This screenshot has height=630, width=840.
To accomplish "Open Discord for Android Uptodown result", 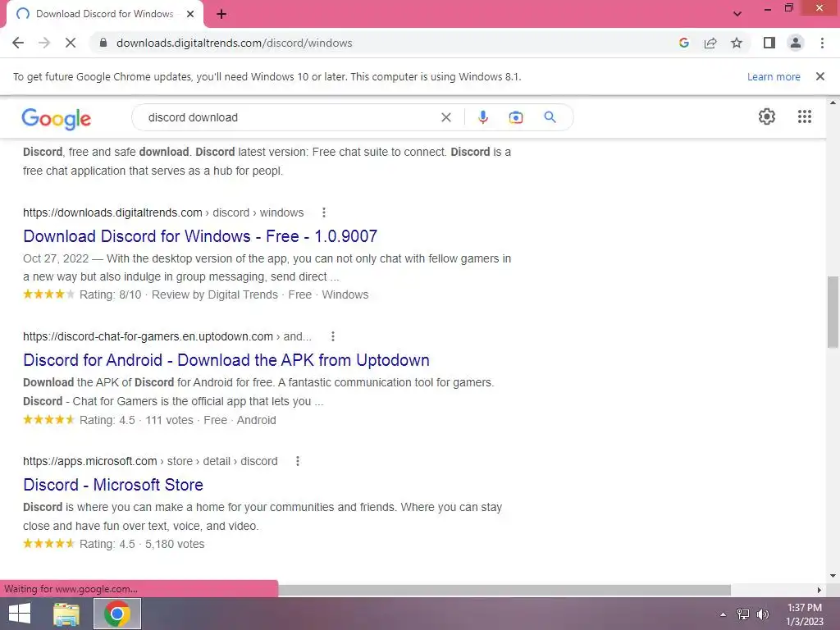I will (226, 360).
